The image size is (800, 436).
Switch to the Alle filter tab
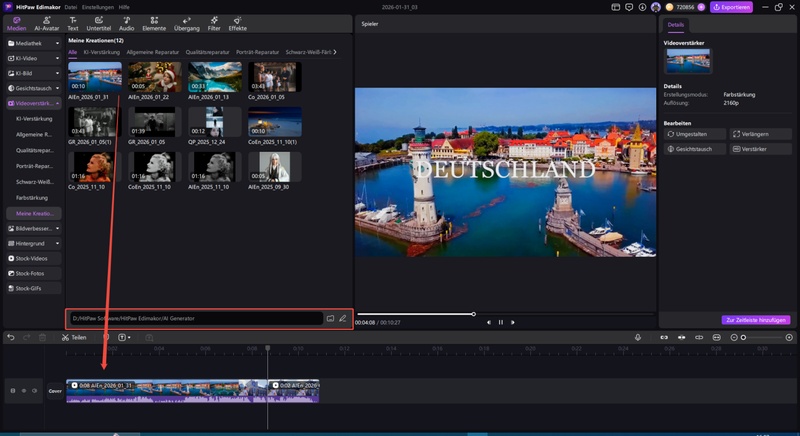tap(72, 52)
